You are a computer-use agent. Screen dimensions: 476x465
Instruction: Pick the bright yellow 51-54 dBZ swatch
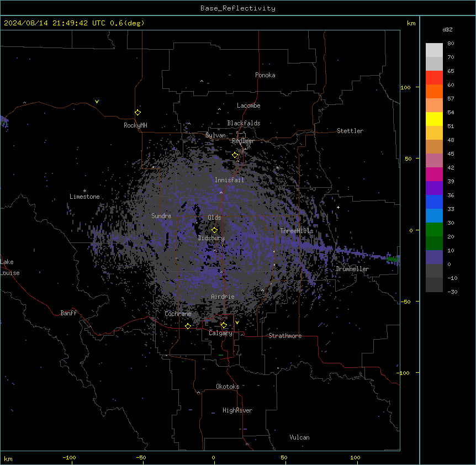click(434, 119)
